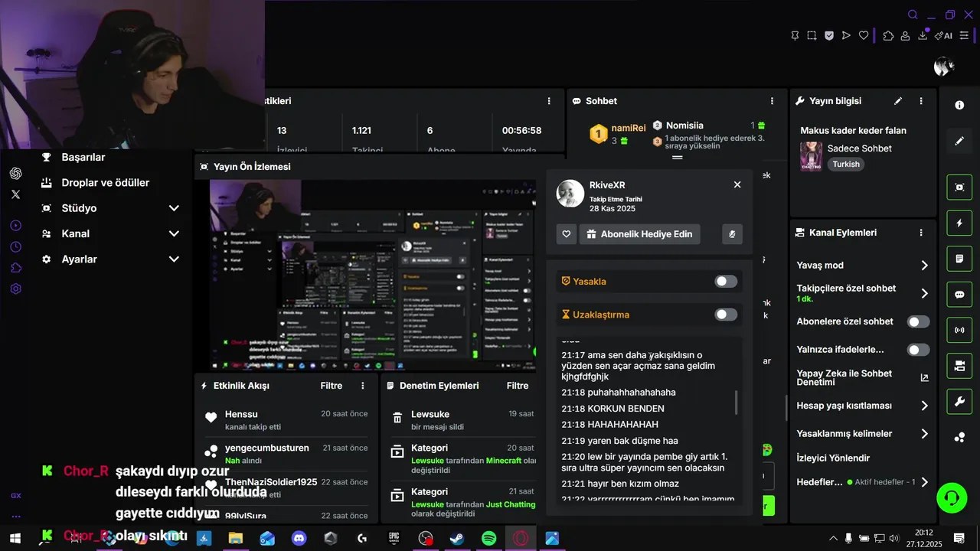Viewport: 980px width, 551px height.
Task: Open Kanal Eylemleri three-dot menu
Action: 921,233
